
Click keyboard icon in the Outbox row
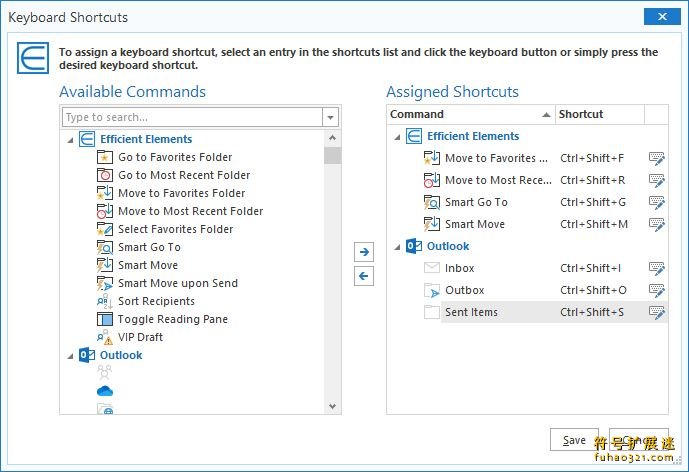[656, 290]
